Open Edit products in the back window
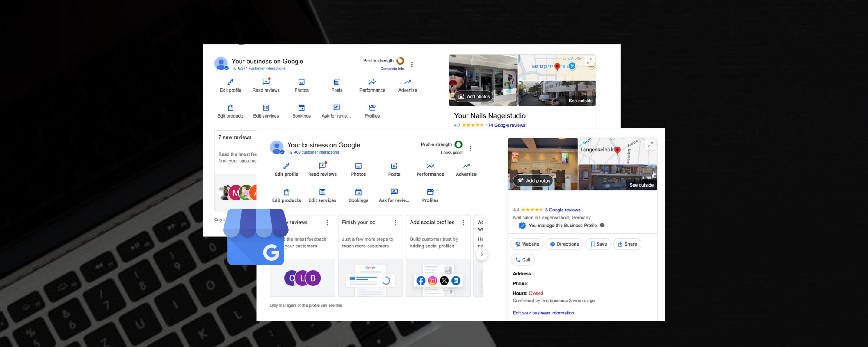The height and width of the screenshot is (347, 868). point(230,111)
